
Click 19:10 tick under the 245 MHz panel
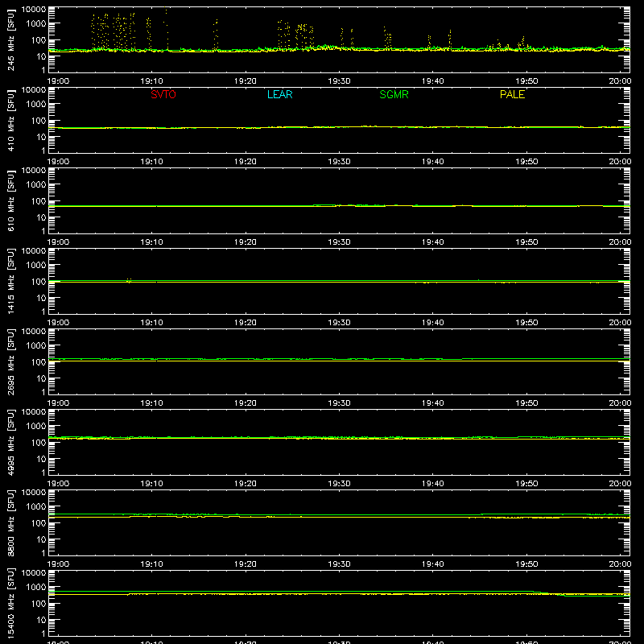pos(152,81)
